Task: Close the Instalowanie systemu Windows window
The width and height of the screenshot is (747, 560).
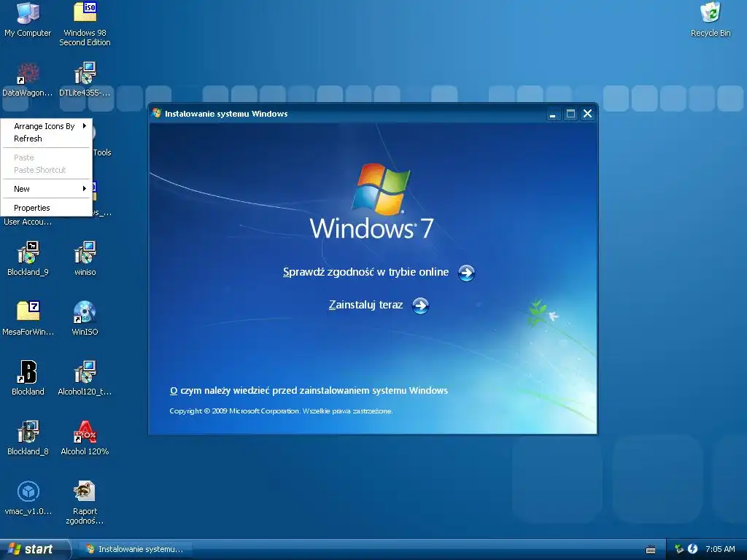Action: pyautogui.click(x=587, y=114)
